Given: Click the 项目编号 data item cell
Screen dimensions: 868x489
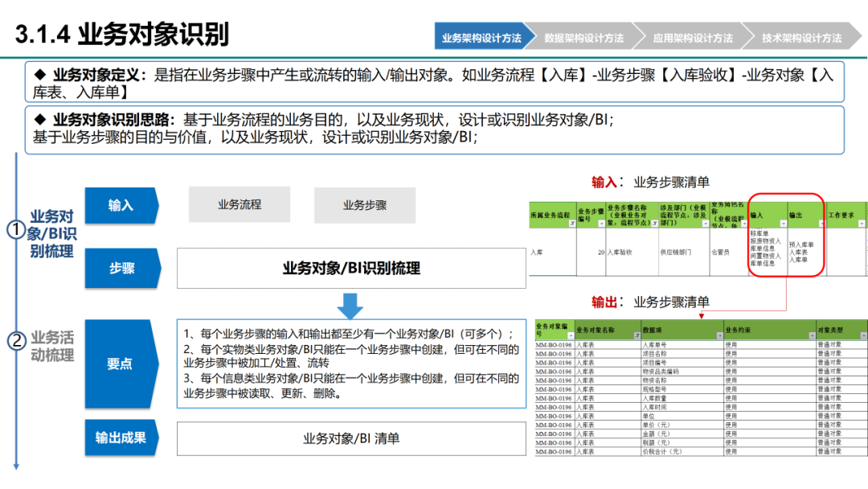Looking at the screenshot, I should point(682,362).
